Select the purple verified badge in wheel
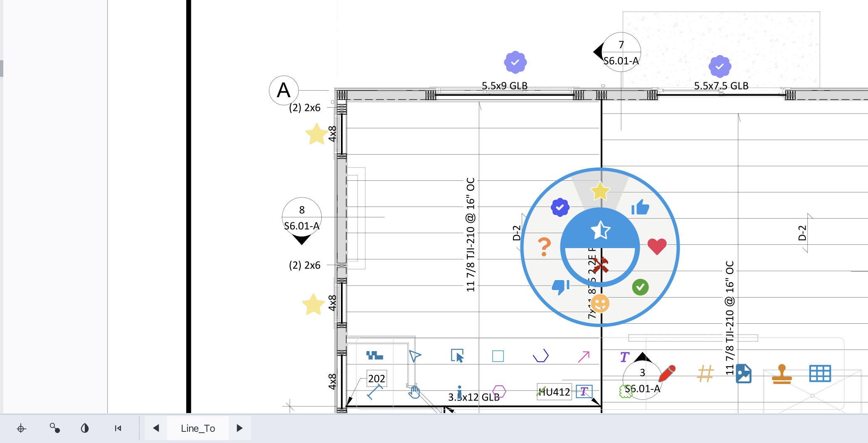Image resolution: width=868 pixels, height=443 pixels. (560, 207)
